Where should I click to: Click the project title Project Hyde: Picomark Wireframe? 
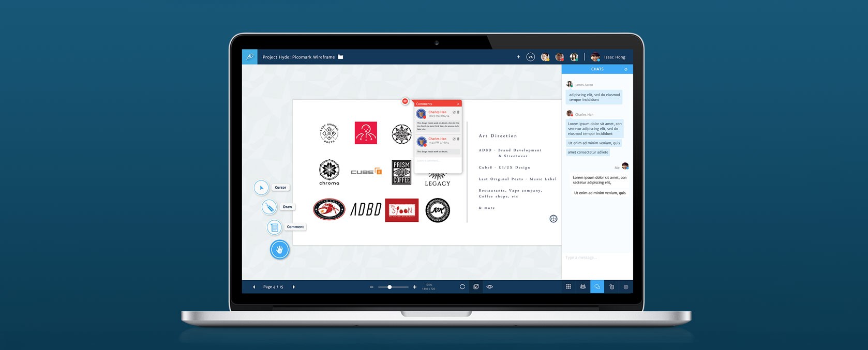[x=298, y=57]
